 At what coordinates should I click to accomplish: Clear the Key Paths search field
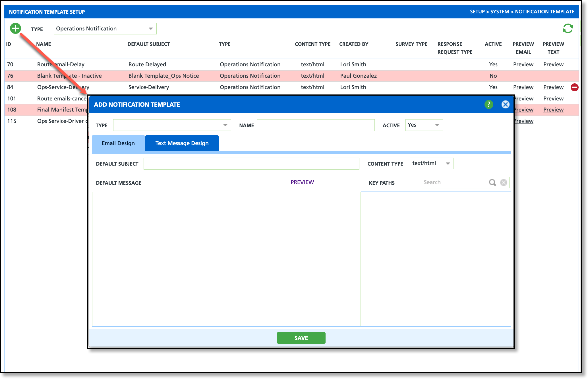tap(504, 182)
